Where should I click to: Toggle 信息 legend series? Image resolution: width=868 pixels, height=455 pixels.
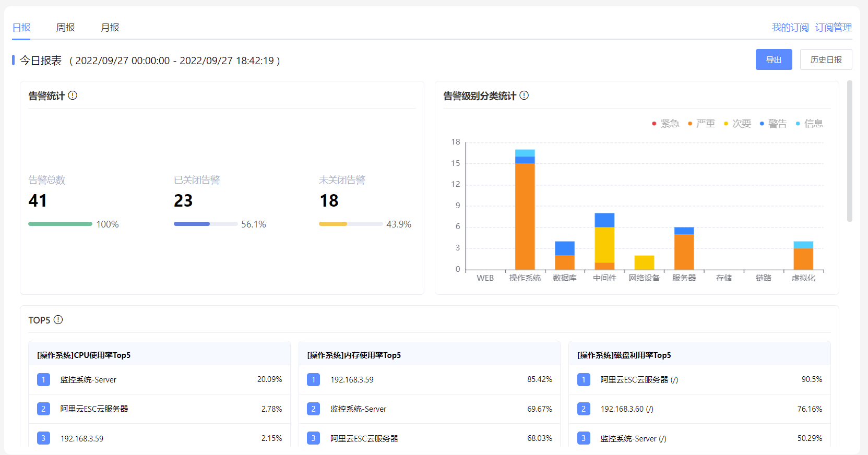810,124
